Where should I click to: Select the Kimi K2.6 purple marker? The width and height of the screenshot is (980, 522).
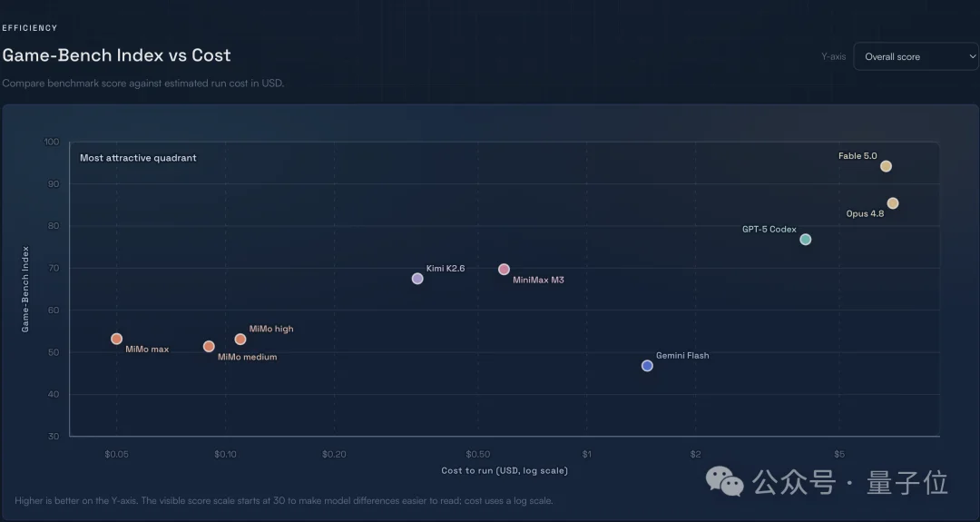(417, 279)
